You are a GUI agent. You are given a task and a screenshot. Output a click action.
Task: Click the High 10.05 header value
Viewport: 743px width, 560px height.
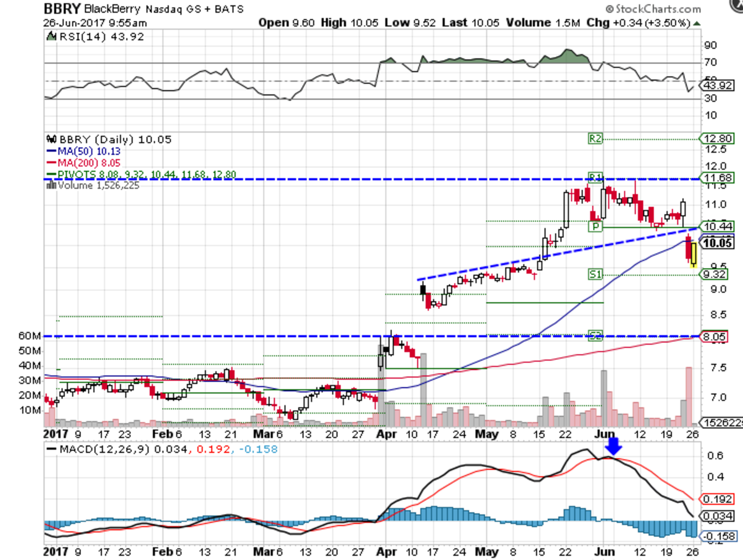(x=350, y=23)
